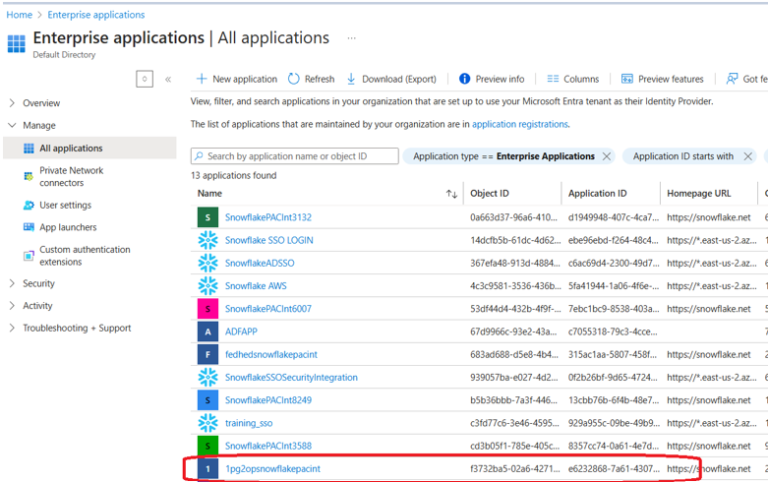Screen dimensions: 768x482
Task: Click the SnowflakePACInt3588 green S icon
Action: tap(208, 446)
